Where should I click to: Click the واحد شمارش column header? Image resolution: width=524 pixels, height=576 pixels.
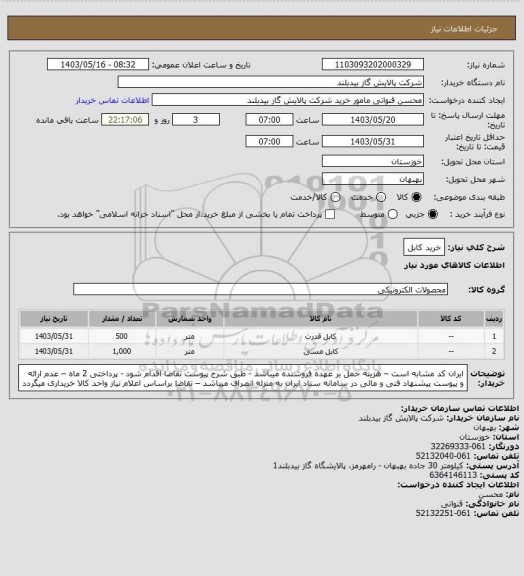coord(190,318)
